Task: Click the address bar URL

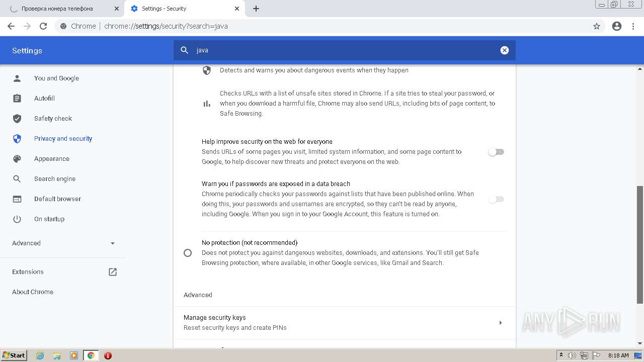Action: tap(166, 26)
